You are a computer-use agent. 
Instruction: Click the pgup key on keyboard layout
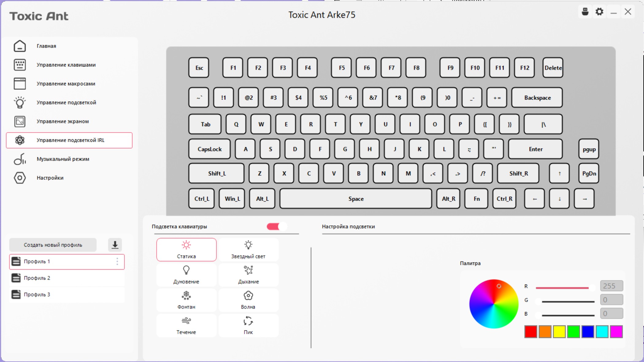(589, 149)
